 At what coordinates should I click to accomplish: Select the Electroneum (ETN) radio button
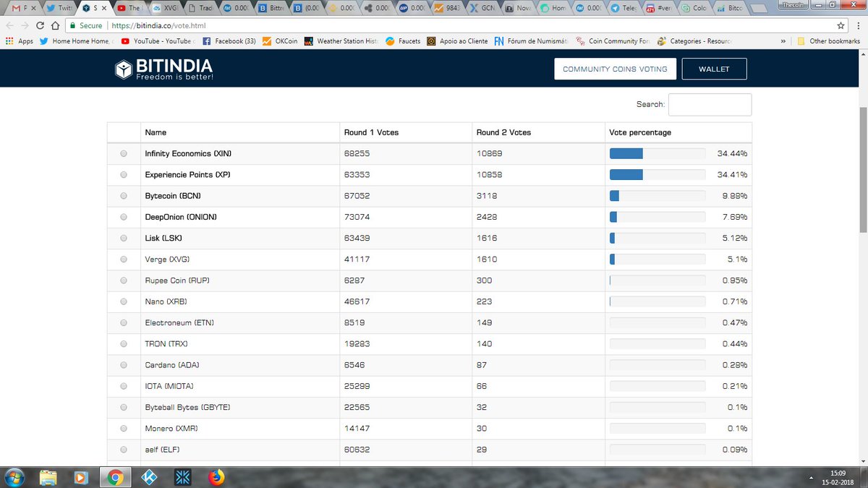tap(124, 322)
